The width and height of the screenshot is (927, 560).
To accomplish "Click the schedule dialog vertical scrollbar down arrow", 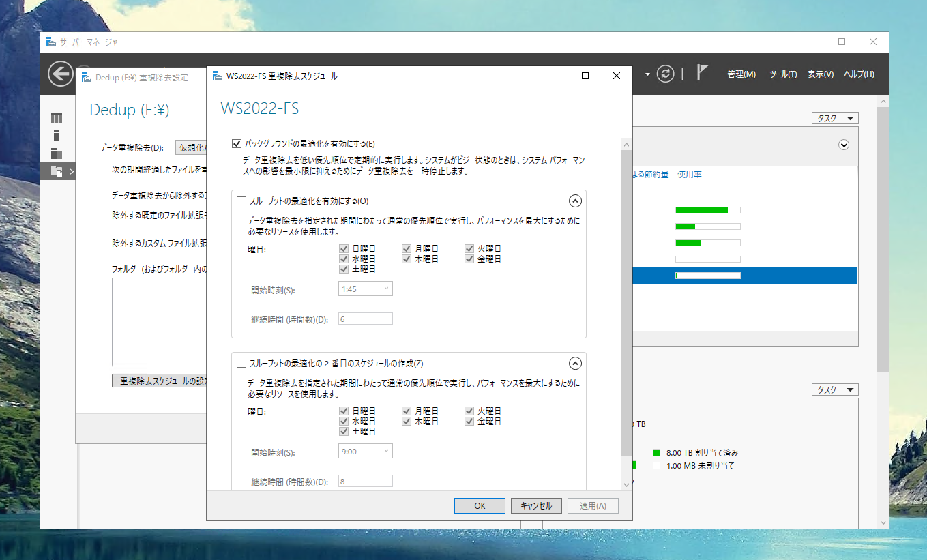I will point(626,484).
